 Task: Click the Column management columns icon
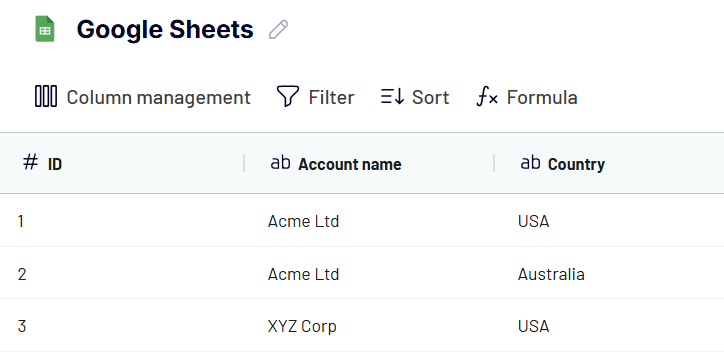tap(46, 97)
